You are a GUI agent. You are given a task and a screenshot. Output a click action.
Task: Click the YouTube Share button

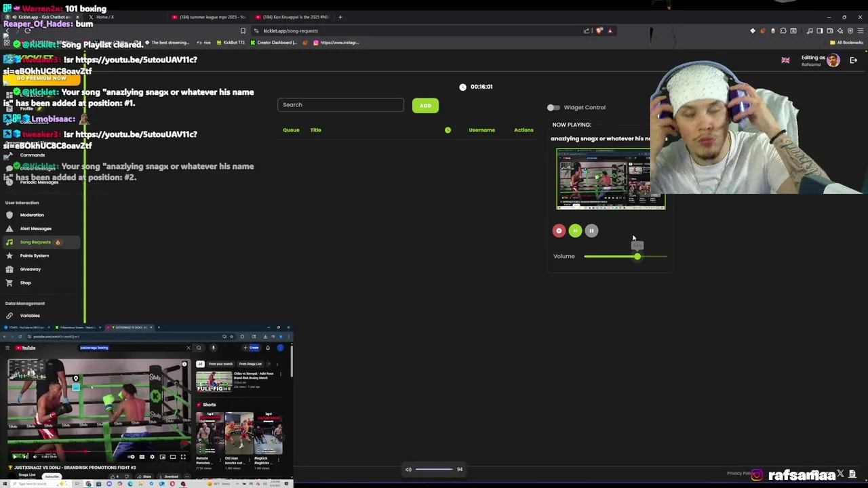click(144, 476)
